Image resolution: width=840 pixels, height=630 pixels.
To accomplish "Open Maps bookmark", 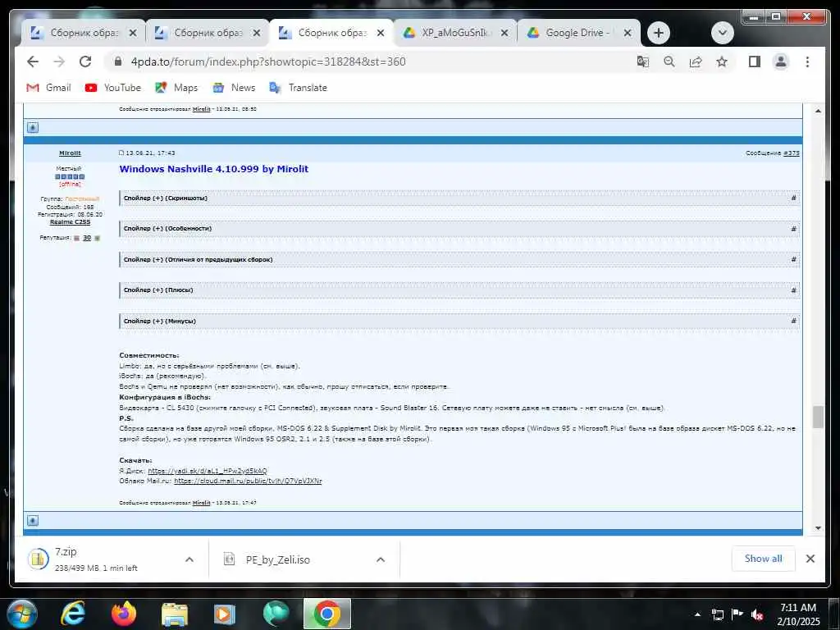I will click(x=176, y=87).
